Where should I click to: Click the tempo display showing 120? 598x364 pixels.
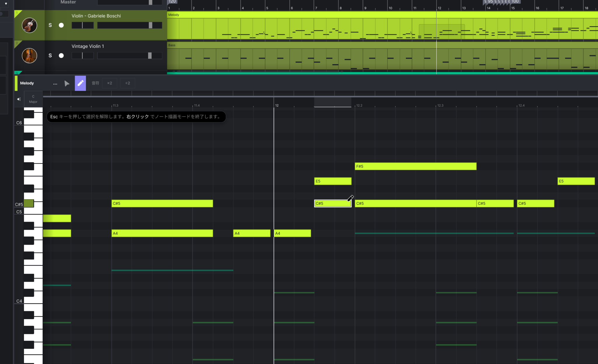(x=172, y=1)
